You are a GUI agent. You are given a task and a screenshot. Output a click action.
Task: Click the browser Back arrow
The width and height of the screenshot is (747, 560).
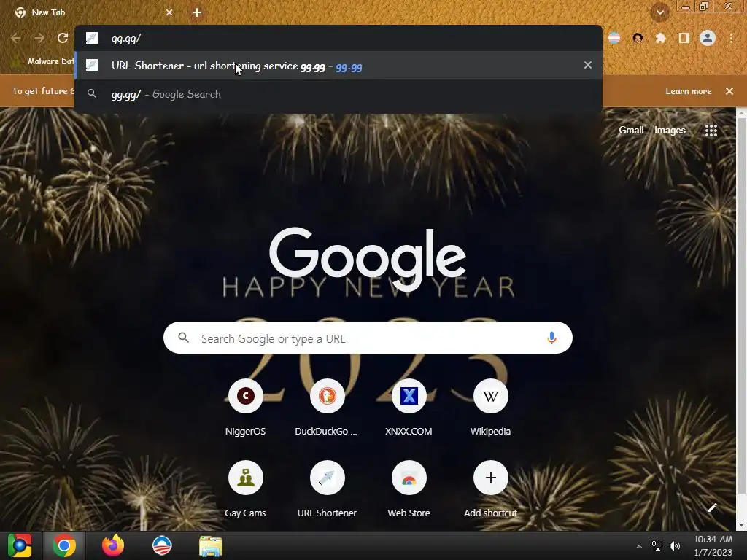[16, 38]
